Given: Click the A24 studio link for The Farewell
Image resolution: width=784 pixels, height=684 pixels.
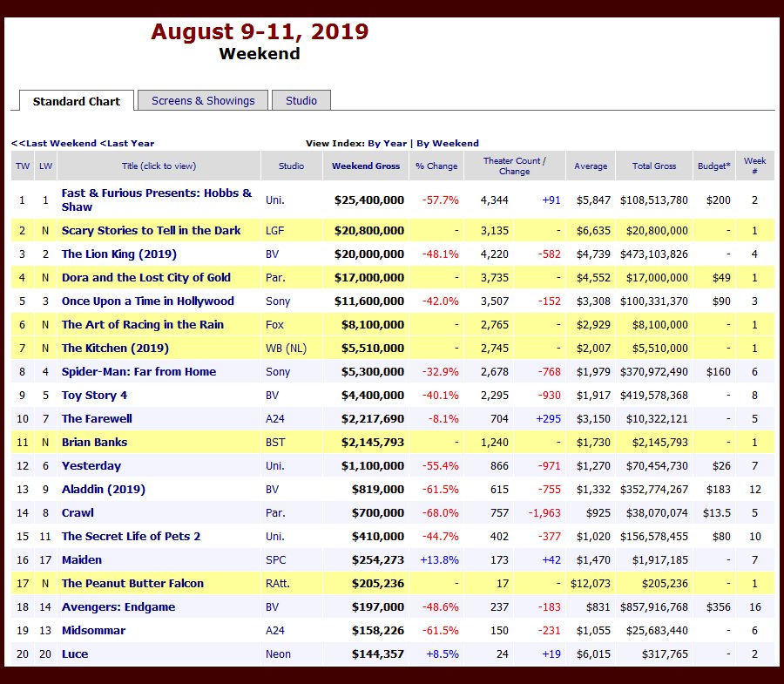Looking at the screenshot, I should point(275,419).
